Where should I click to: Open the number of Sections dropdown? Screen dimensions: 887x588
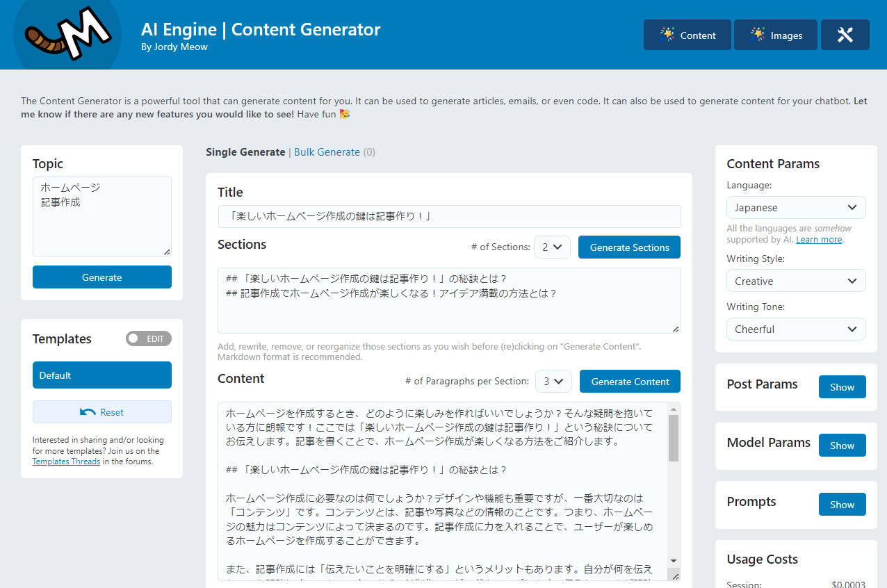[x=552, y=247]
